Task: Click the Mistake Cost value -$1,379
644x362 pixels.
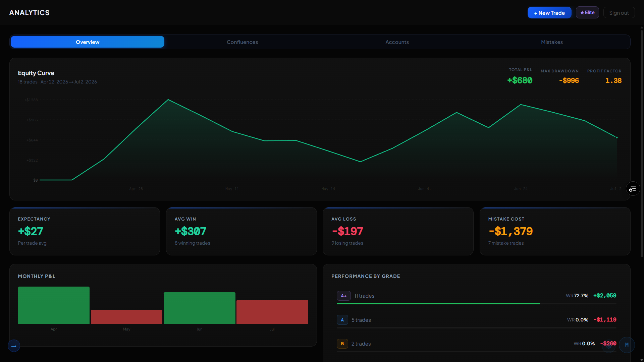Action: point(511,231)
